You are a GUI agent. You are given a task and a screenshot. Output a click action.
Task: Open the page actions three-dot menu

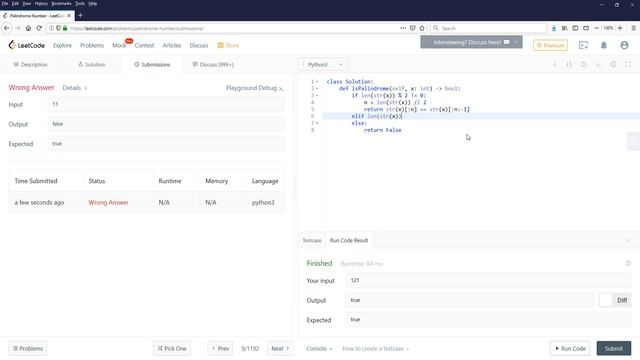[x=403, y=28]
